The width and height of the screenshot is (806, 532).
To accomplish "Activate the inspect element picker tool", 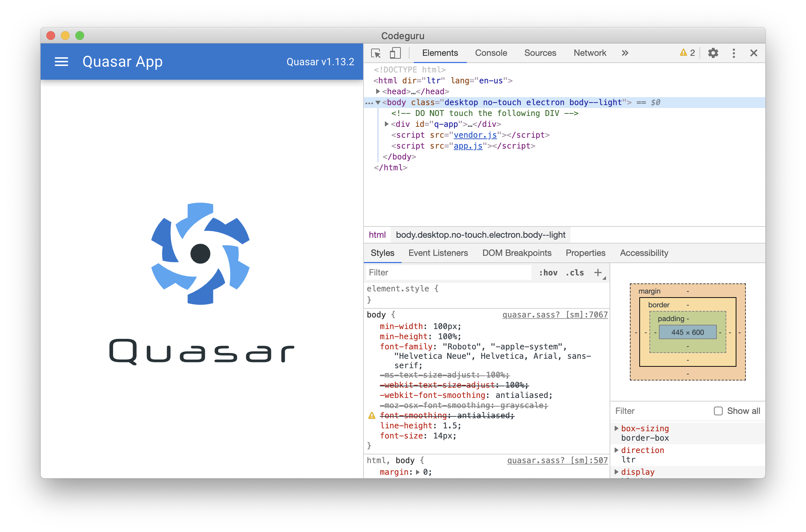I will click(x=376, y=53).
